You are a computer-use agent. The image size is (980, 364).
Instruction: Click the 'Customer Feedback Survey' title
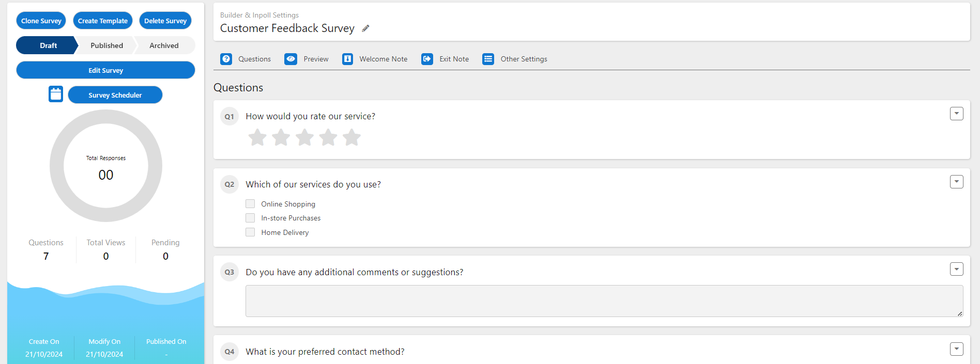point(287,28)
